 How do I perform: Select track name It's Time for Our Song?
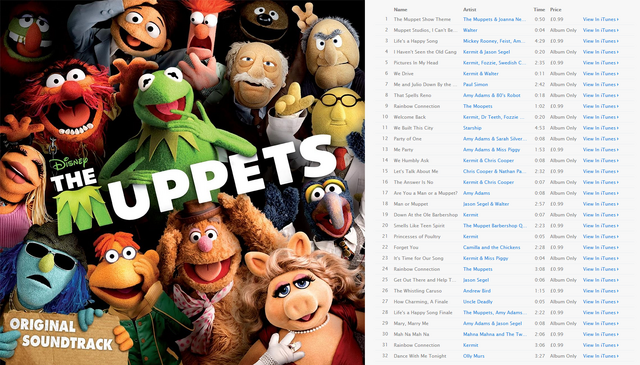[x=418, y=258]
